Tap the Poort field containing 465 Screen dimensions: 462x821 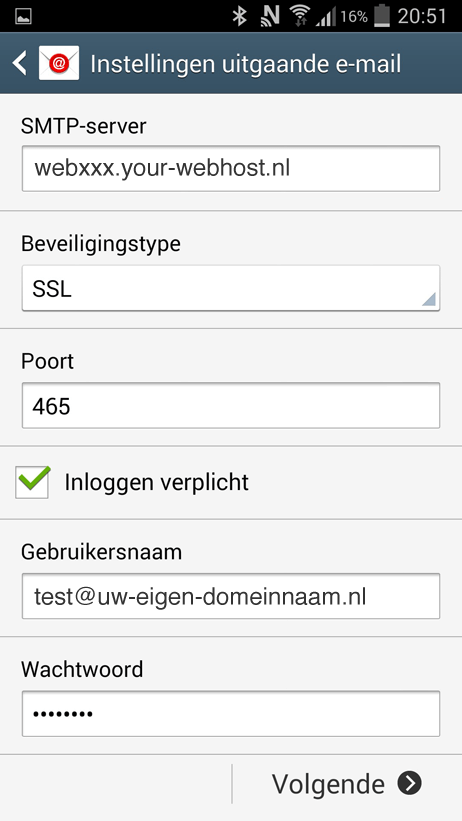click(231, 406)
